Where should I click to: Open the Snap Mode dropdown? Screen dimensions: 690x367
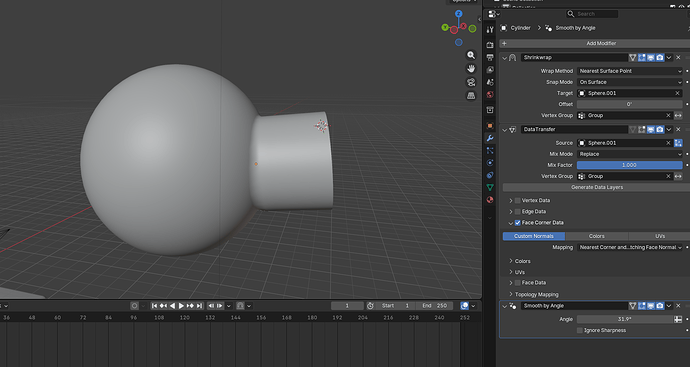[x=630, y=82]
